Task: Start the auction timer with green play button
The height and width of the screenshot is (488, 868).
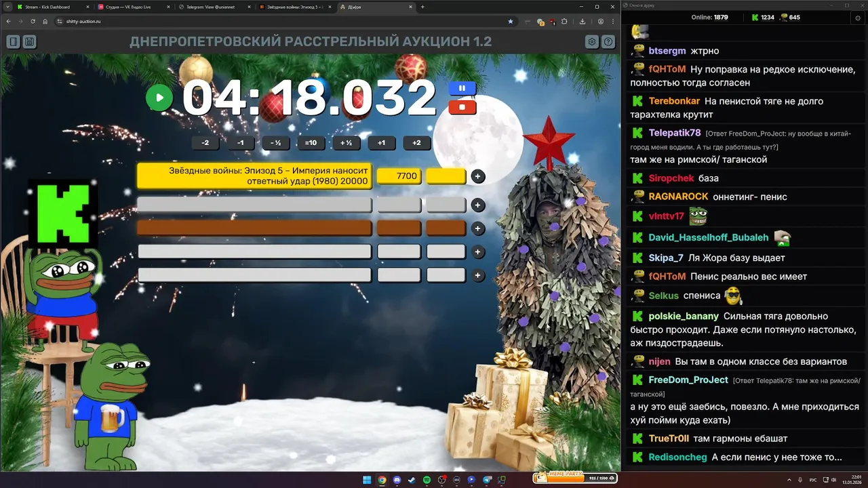Action: coord(159,98)
